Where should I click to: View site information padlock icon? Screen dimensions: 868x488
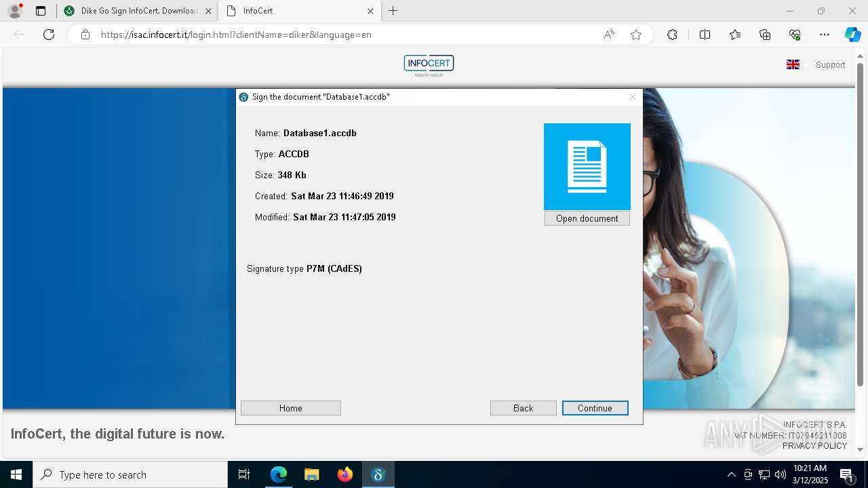coord(85,35)
